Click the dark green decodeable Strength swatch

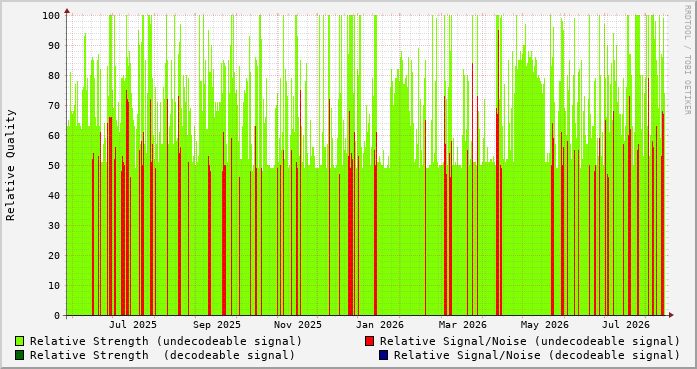click(20, 355)
